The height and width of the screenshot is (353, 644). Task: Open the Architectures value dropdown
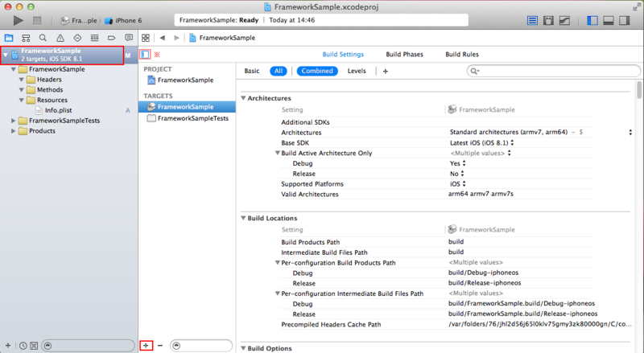pos(630,132)
